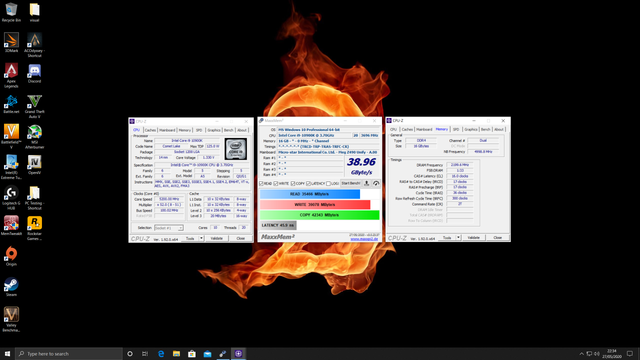Screen dimensions: 640x360
Task: Click Validate button in right CPU-Z
Action: click(474, 238)
